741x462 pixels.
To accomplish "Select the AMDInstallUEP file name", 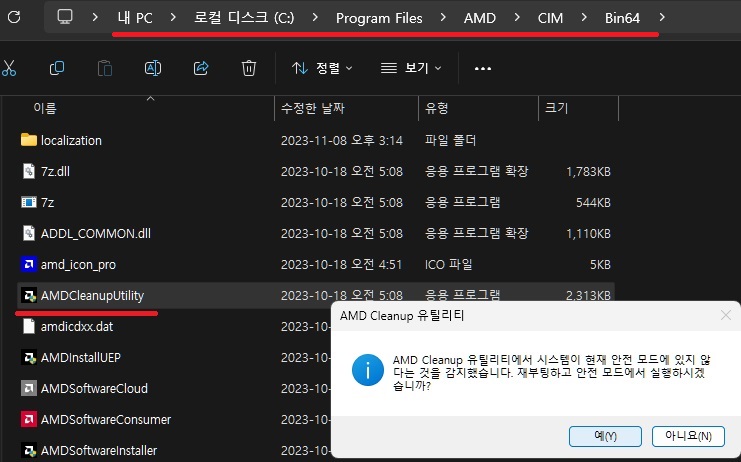I will click(x=81, y=358).
